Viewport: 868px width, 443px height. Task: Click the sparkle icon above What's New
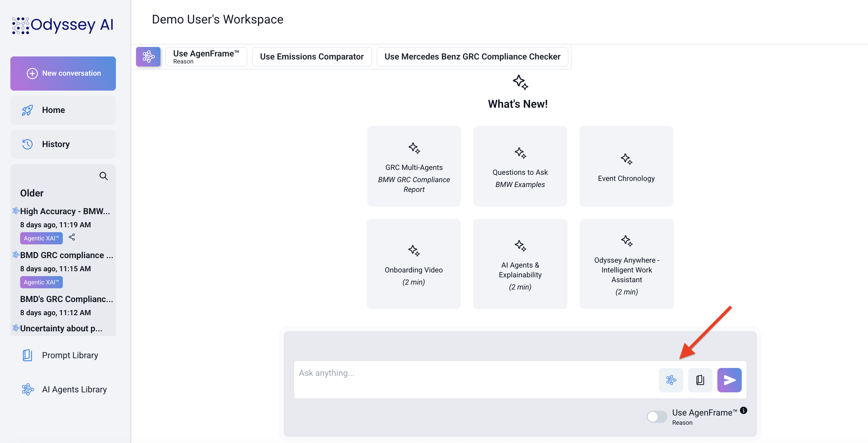[x=520, y=82]
